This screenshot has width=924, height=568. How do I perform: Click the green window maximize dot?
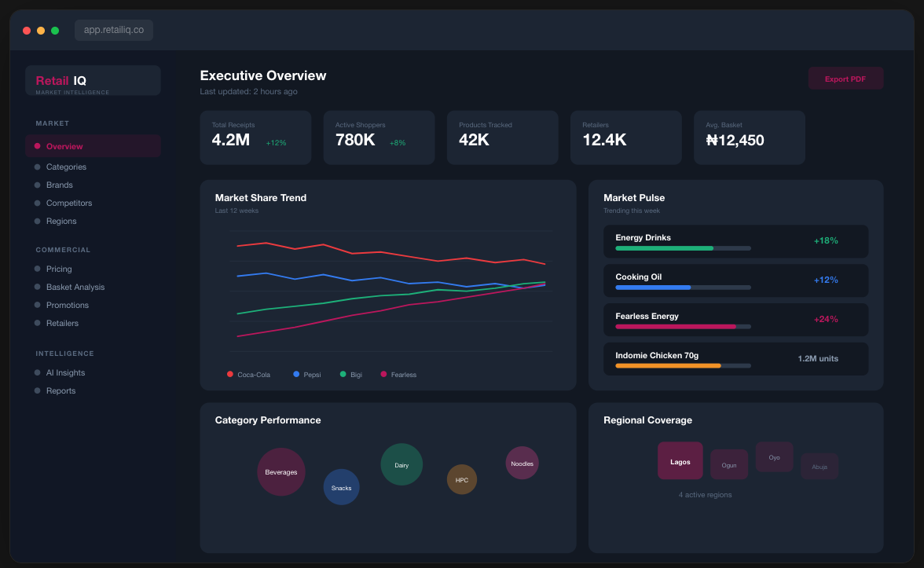coord(55,31)
